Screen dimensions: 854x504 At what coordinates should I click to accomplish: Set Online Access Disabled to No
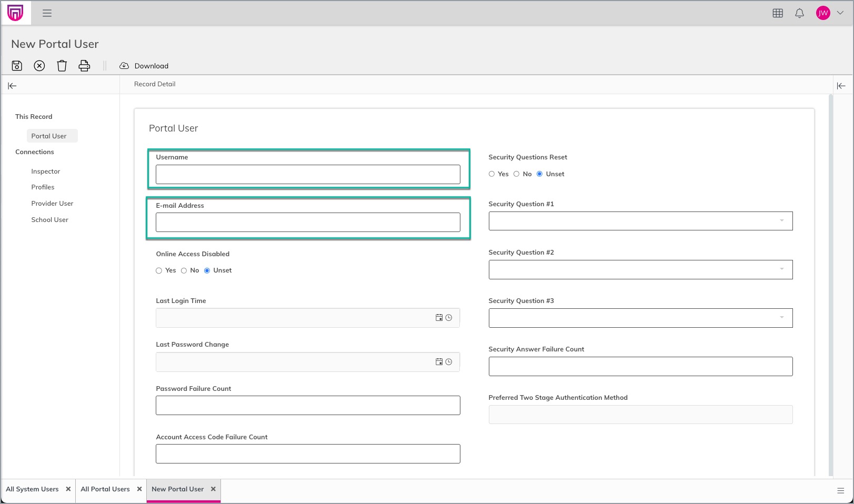click(x=184, y=270)
